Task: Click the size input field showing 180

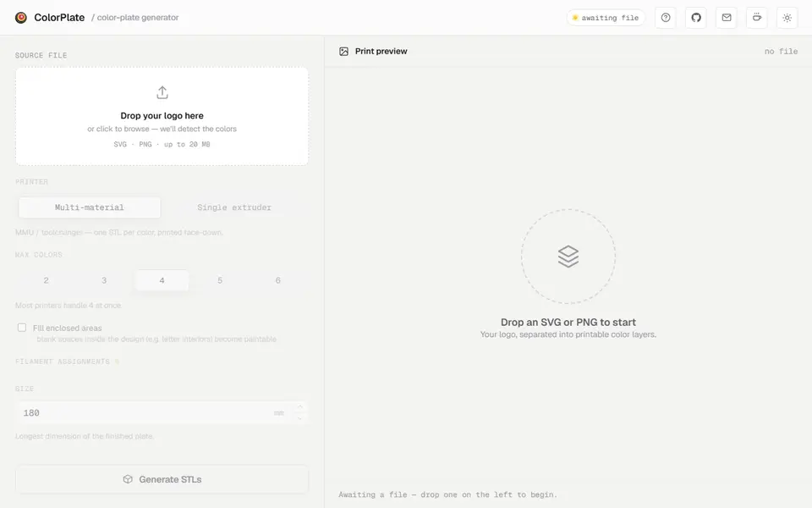Action: [162, 412]
